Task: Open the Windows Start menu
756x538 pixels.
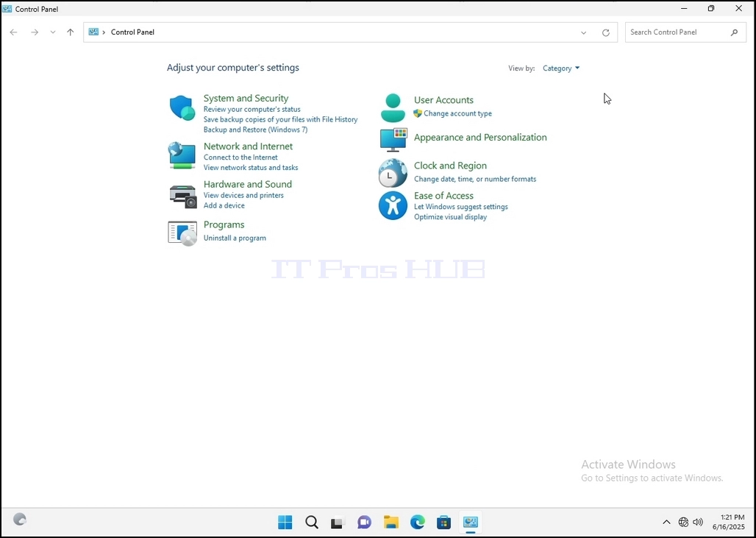Action: [285, 522]
